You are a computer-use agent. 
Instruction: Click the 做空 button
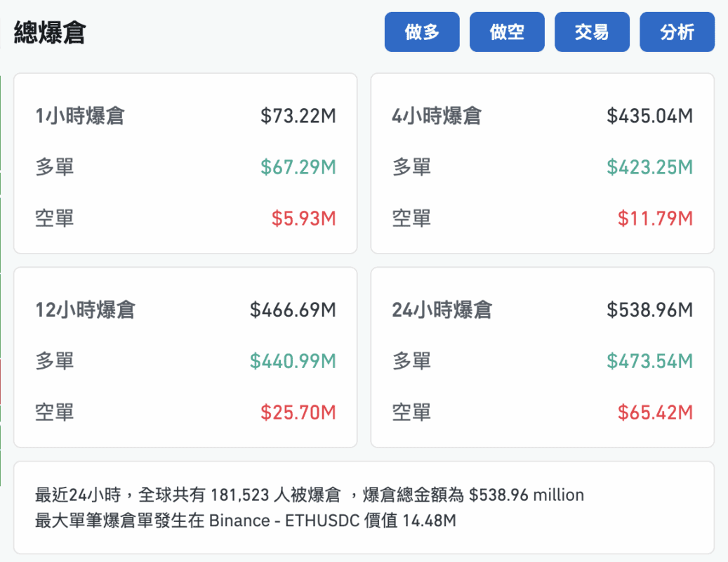(x=507, y=32)
